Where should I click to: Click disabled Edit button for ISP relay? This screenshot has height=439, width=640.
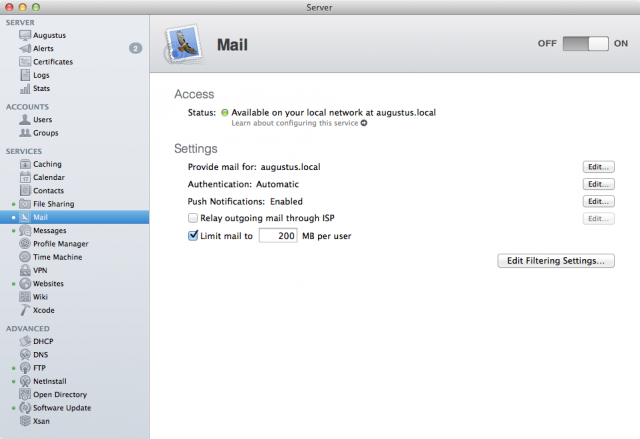tap(598, 219)
